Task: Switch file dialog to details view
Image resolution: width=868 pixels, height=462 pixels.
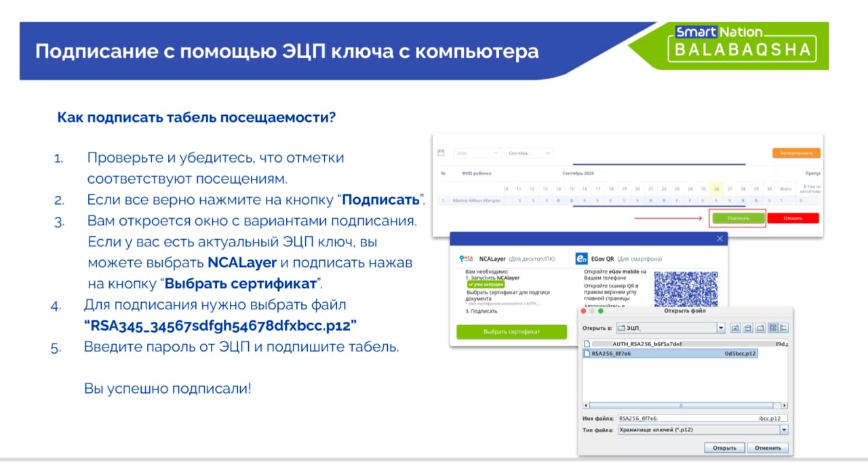Action: [x=783, y=329]
